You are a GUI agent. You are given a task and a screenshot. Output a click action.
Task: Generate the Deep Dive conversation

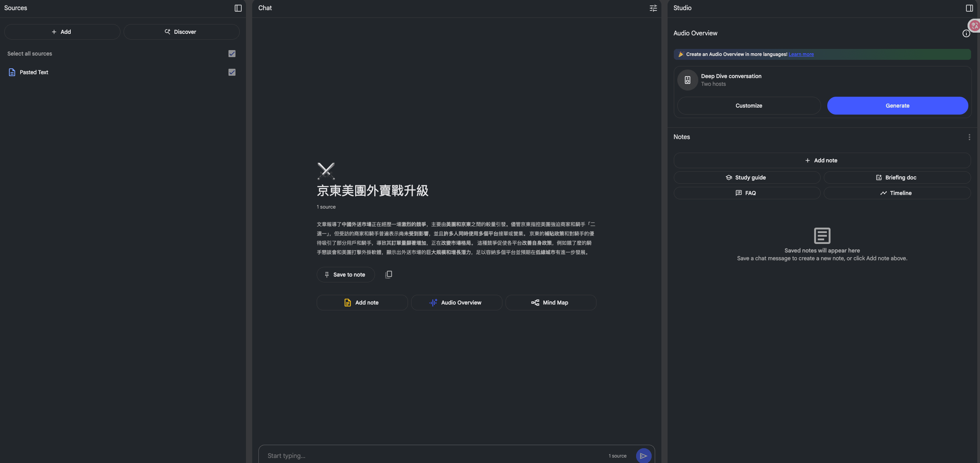pyautogui.click(x=897, y=106)
